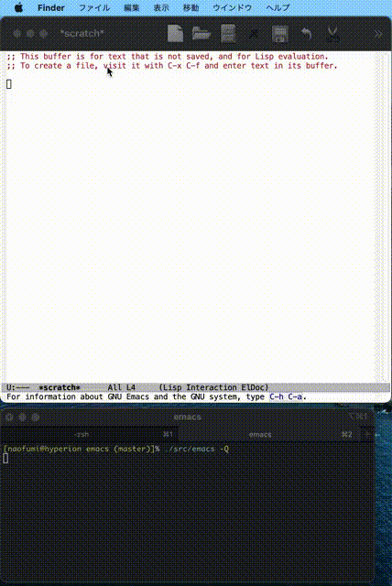Click the C-h C-a link in the echo area

point(286,396)
